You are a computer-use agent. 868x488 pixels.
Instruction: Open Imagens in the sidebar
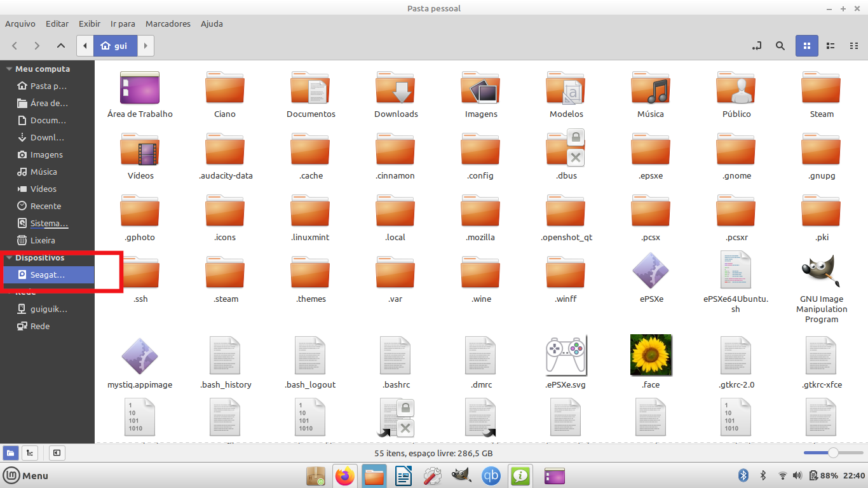(x=47, y=154)
